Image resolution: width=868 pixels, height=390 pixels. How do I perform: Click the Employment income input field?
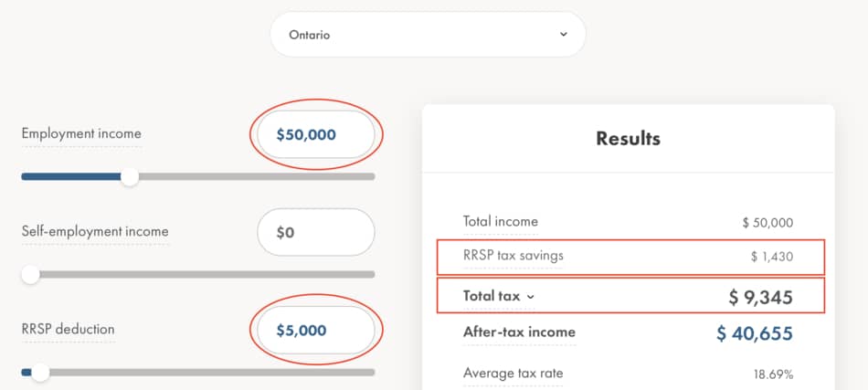coord(315,135)
